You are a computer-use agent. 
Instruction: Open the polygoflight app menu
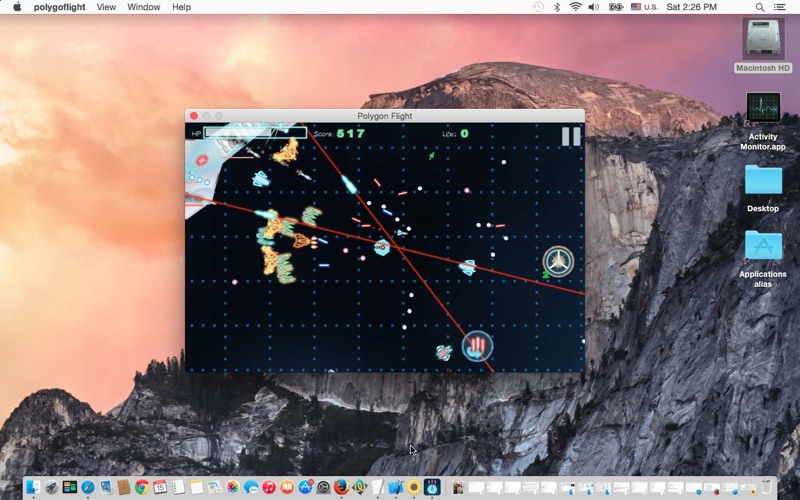(x=59, y=7)
